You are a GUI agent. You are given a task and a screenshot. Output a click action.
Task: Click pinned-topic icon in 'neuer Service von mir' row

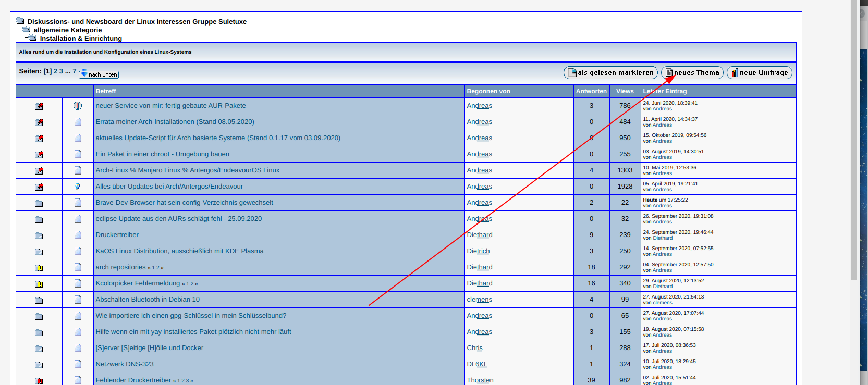point(39,106)
